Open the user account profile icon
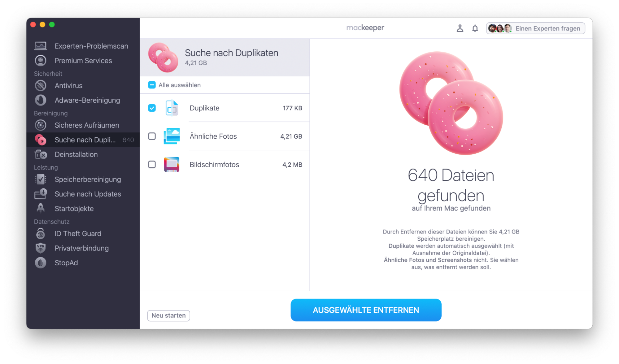The height and width of the screenshot is (364, 619). pos(460,28)
